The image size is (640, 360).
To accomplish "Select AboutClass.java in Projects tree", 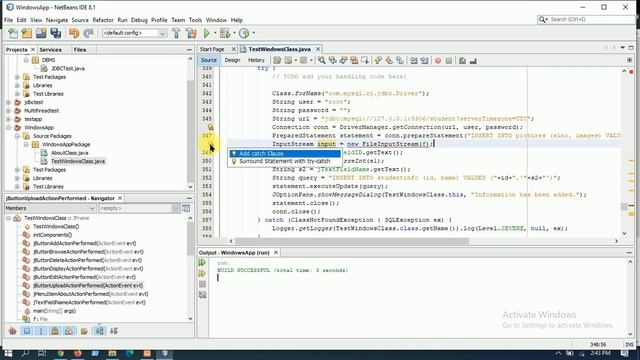I will point(69,153).
